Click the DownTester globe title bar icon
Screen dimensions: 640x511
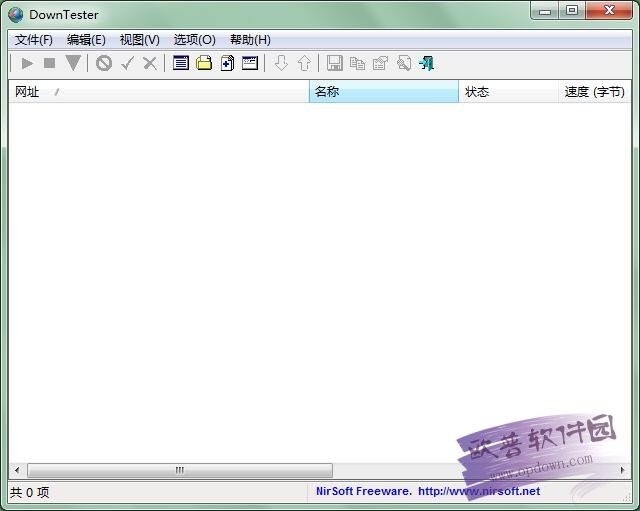pos(16,15)
